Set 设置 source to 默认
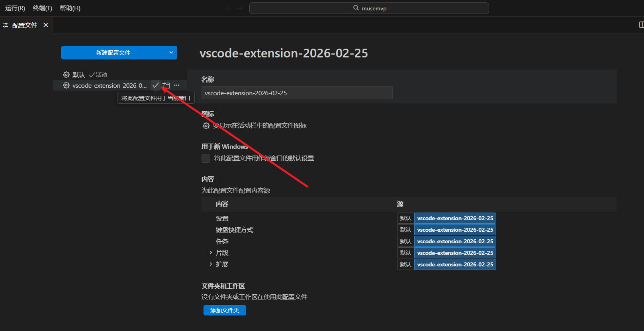644x331 pixels. point(405,218)
